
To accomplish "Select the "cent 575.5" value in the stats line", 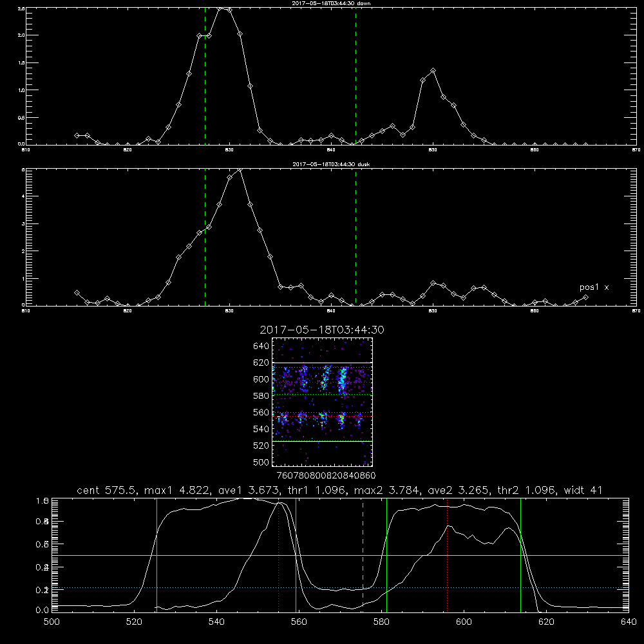I will 106,490.
